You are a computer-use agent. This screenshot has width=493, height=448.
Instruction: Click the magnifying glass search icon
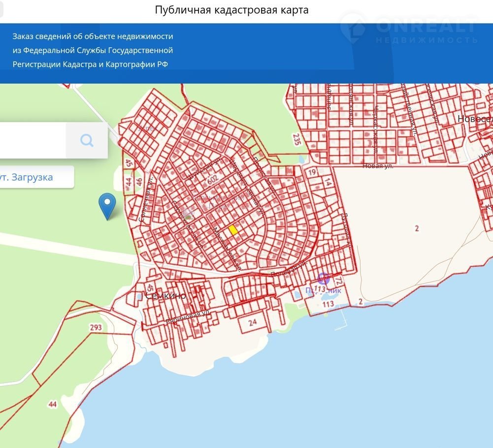pyautogui.click(x=87, y=141)
